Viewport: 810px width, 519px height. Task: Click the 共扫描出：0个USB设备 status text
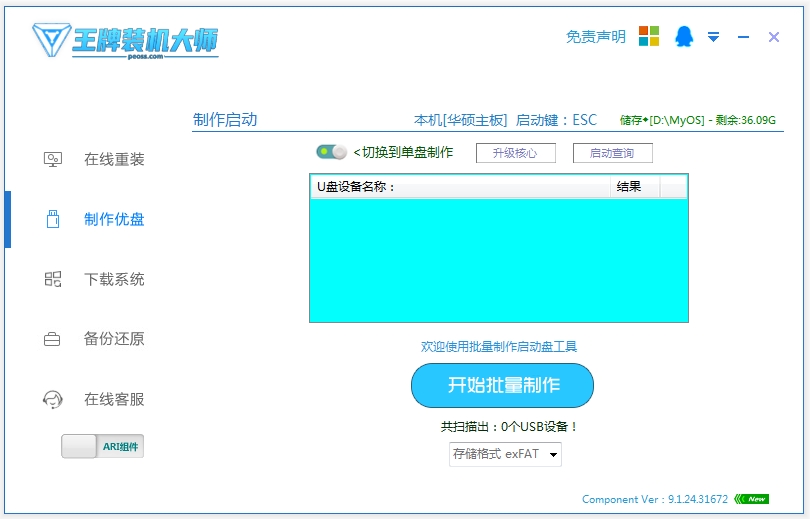[509, 427]
